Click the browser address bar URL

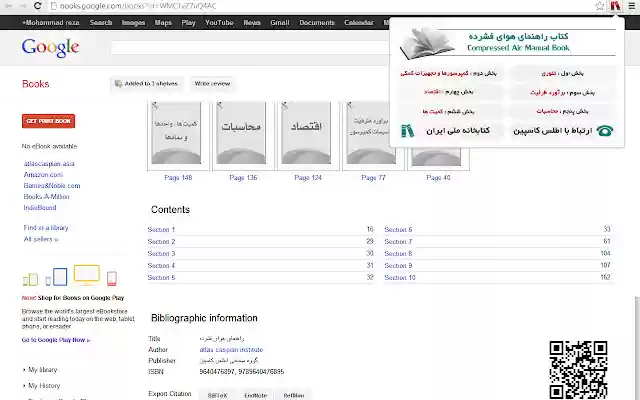(138, 6)
